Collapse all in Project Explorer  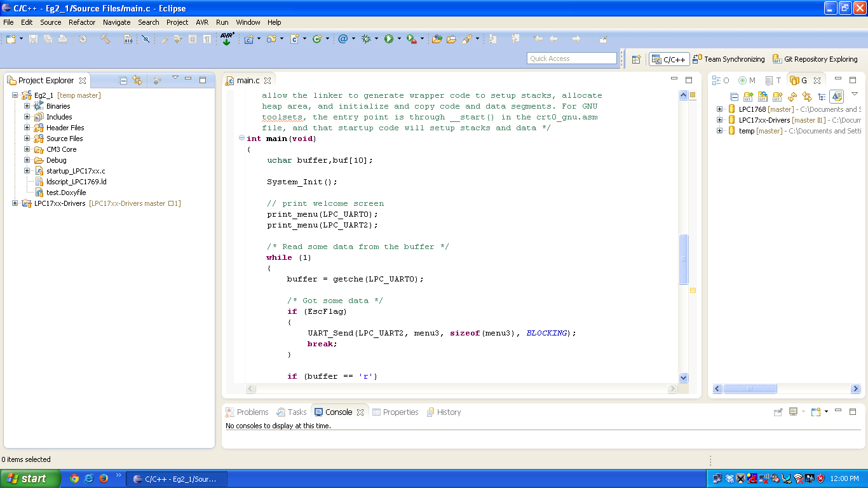click(x=123, y=81)
